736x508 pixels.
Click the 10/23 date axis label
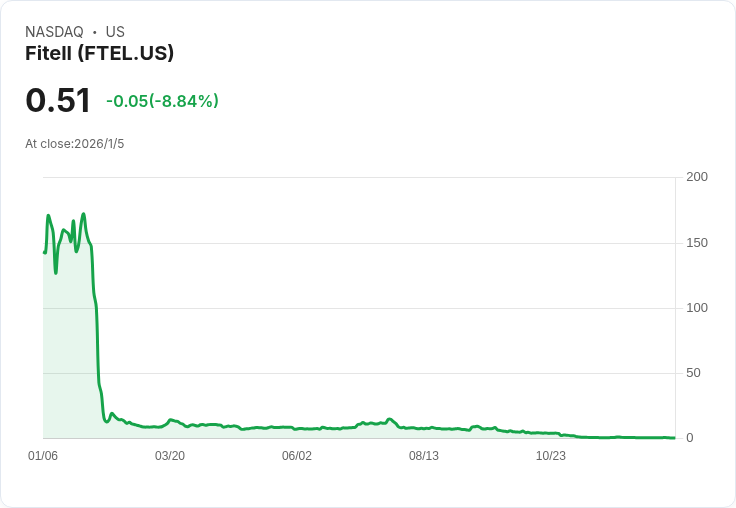point(551,456)
